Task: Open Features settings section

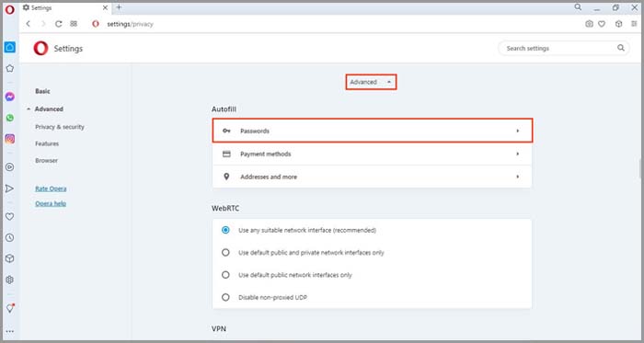Action: [x=47, y=143]
